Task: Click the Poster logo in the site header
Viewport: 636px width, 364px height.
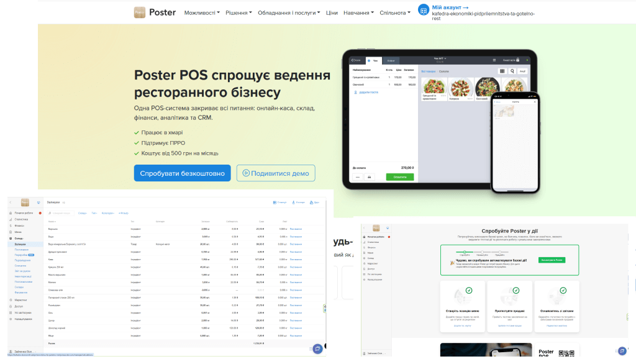Action: tap(155, 12)
